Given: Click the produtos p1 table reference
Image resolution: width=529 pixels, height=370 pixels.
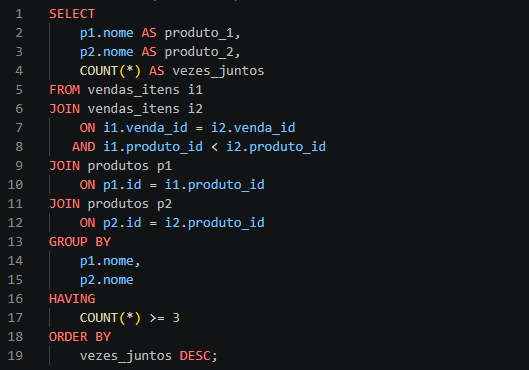Looking at the screenshot, I should point(130,166).
